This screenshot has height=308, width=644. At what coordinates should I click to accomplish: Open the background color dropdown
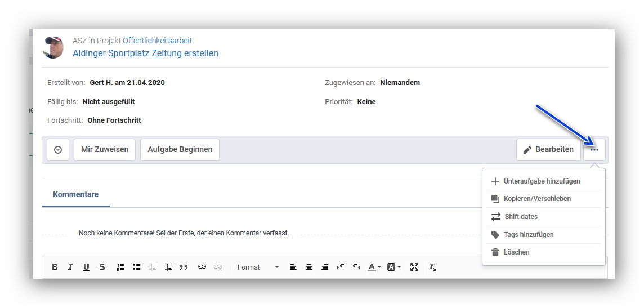[x=393, y=267]
